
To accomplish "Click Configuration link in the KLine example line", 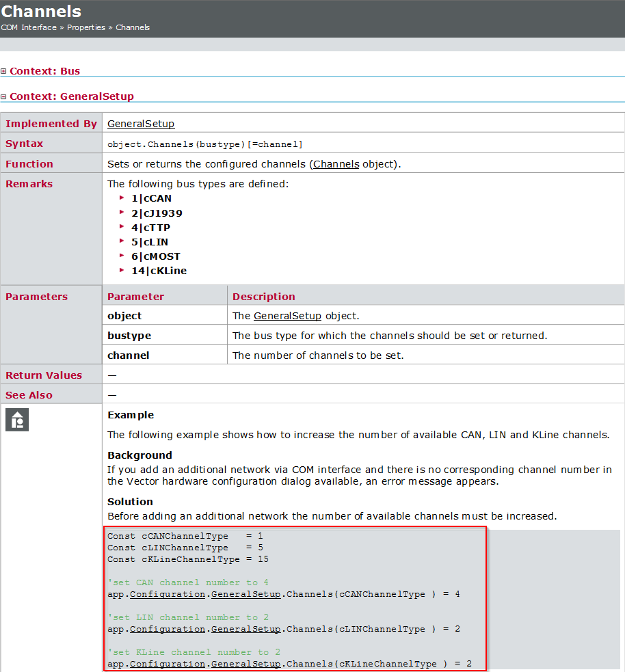I will click(167, 663).
